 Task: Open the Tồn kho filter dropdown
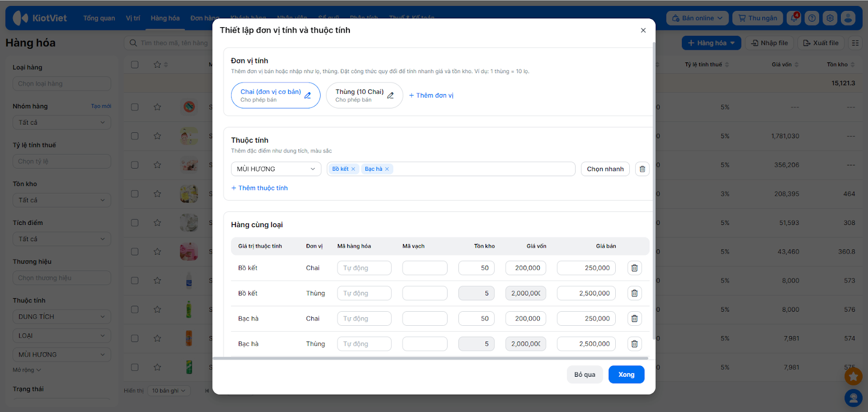tap(61, 200)
